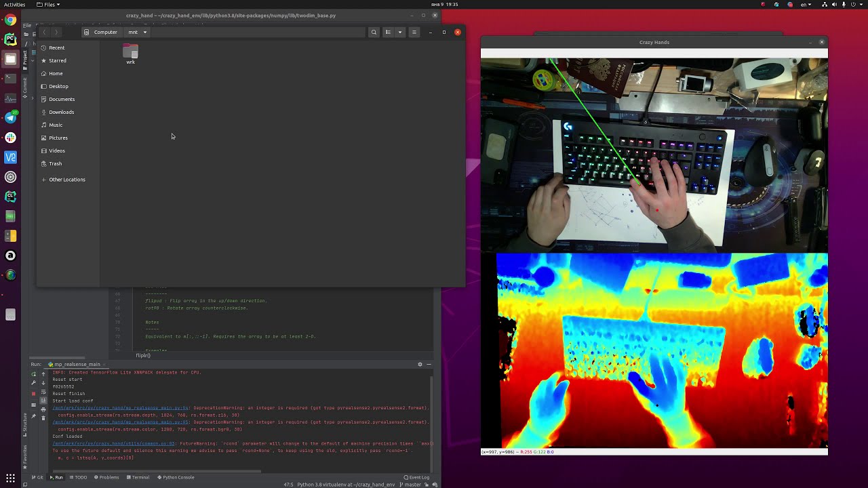Viewport: 868px width, 488px height.
Task: Click Other Locations in the Files sidebar
Action: pos(68,180)
